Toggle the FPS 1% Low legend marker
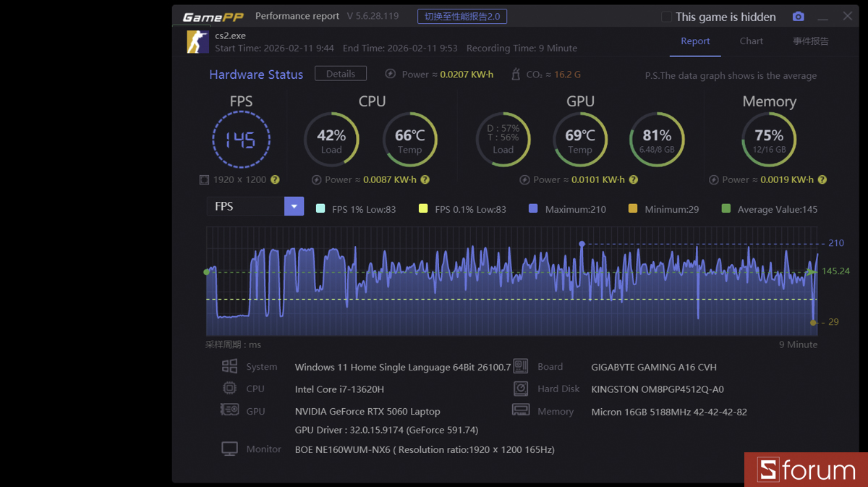This screenshot has width=868, height=487. (321, 208)
